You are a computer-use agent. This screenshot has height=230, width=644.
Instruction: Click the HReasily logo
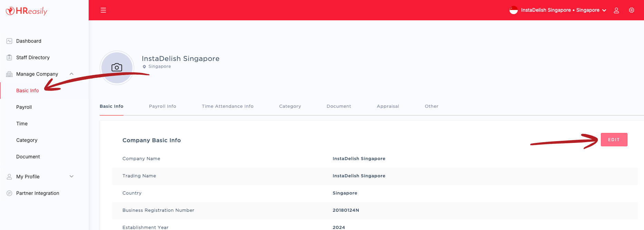point(27,11)
